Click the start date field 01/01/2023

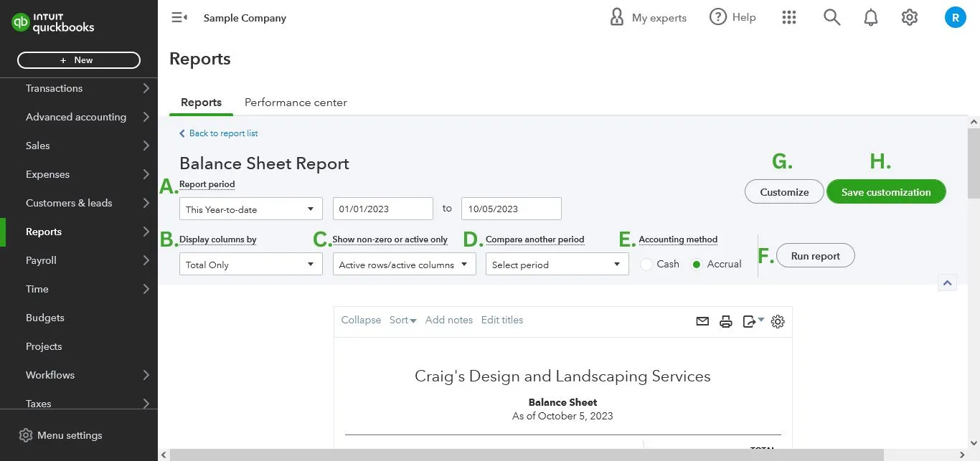tap(383, 209)
